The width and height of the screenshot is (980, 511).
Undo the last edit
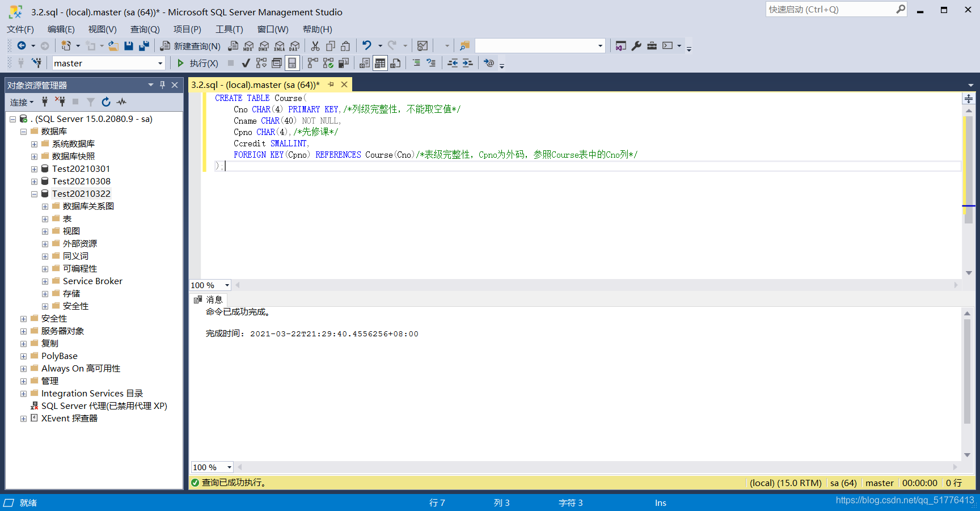coord(367,46)
